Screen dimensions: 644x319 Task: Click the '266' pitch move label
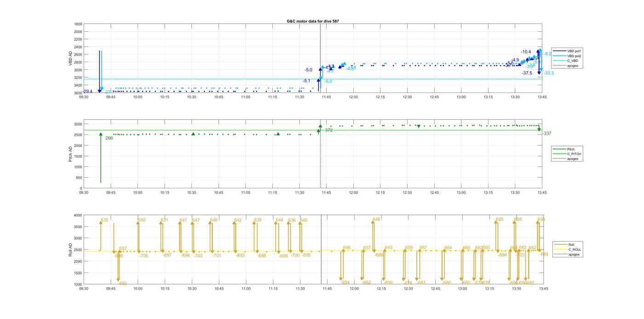pos(109,138)
